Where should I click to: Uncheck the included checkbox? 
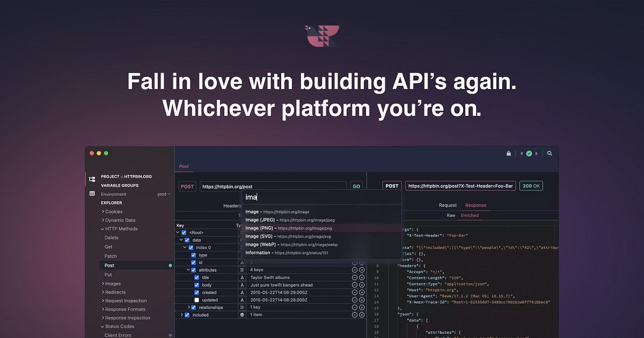187,315
